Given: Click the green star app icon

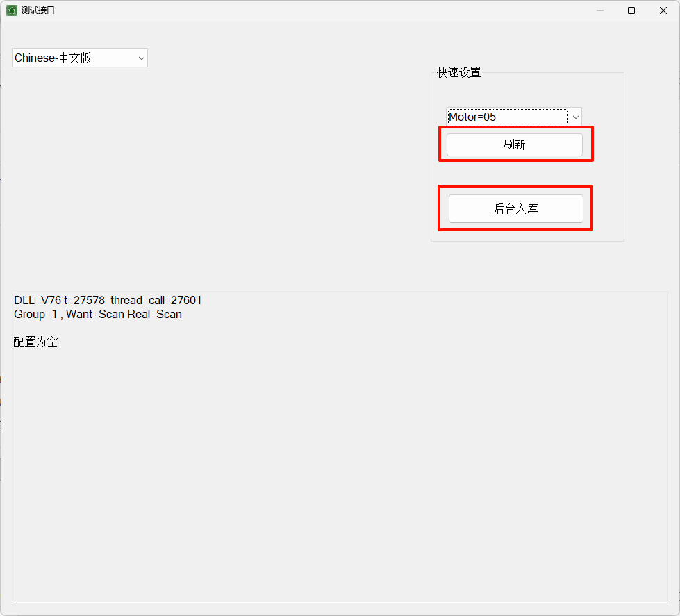Looking at the screenshot, I should tap(12, 10).
